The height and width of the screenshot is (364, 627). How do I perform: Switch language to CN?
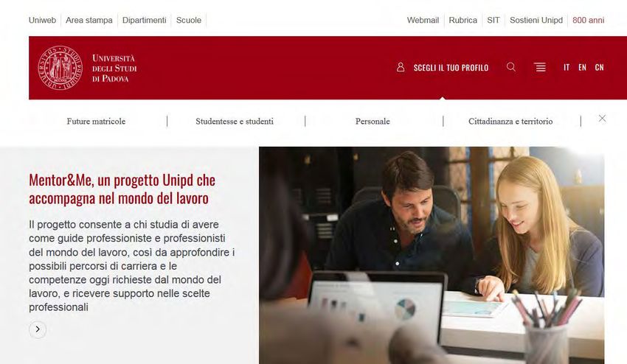coord(599,67)
